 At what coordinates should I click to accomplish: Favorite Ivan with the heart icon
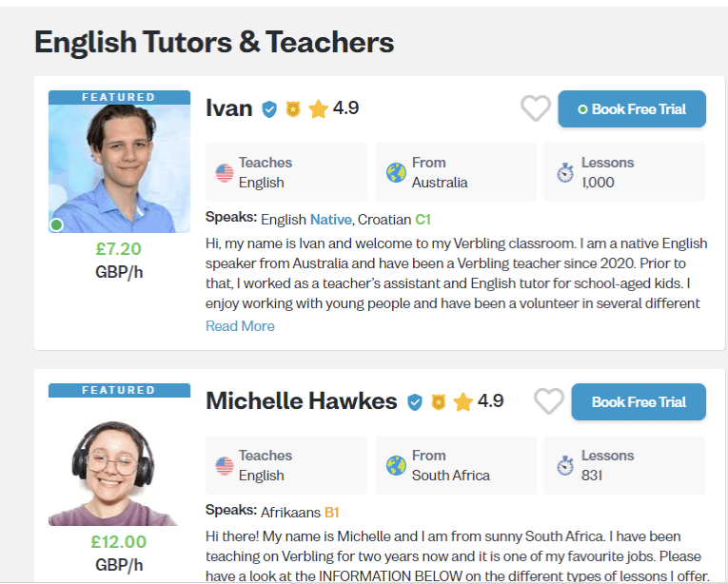point(536,108)
